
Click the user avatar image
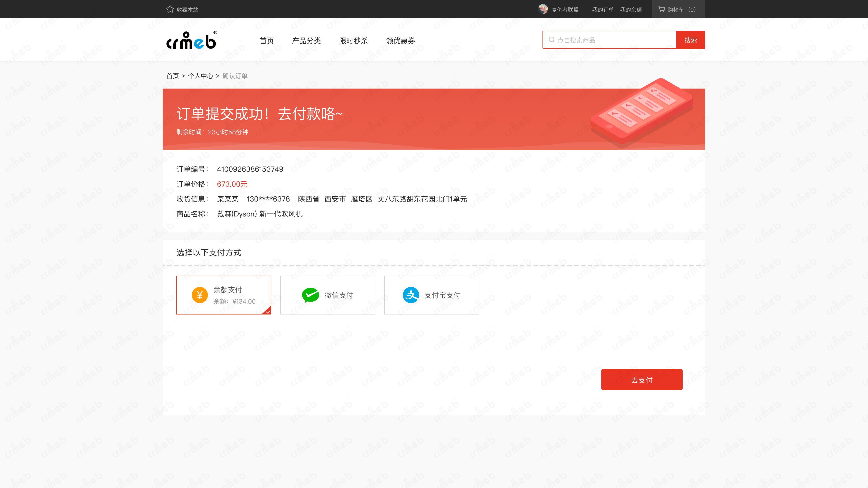(x=543, y=9)
